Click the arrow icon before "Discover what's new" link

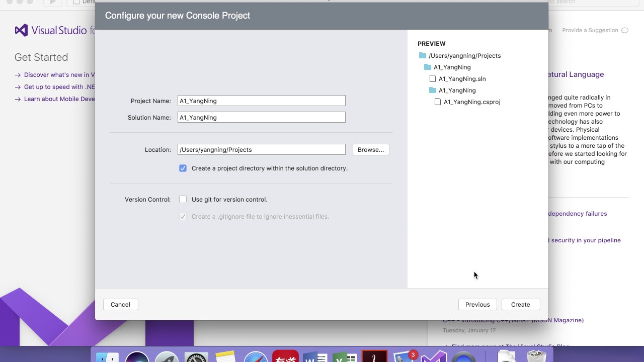coord(18,75)
